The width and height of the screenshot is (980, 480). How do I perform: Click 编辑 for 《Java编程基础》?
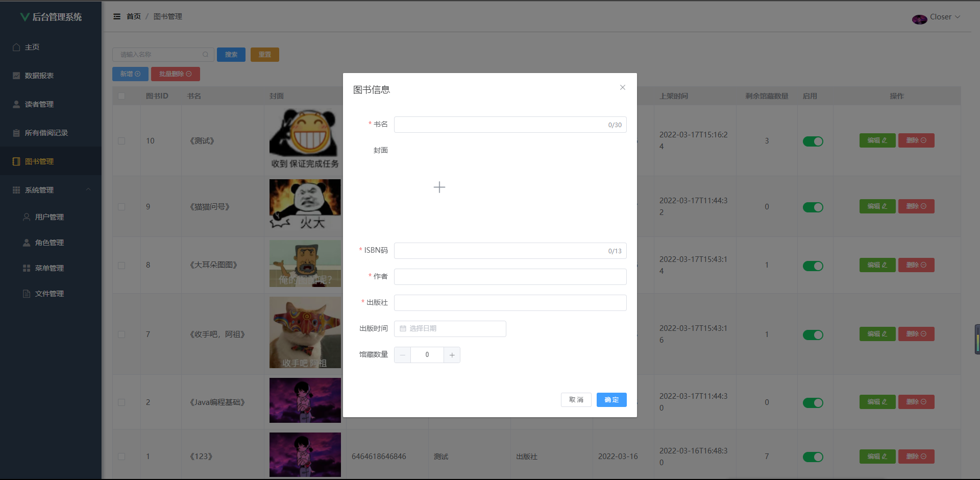[877, 402]
